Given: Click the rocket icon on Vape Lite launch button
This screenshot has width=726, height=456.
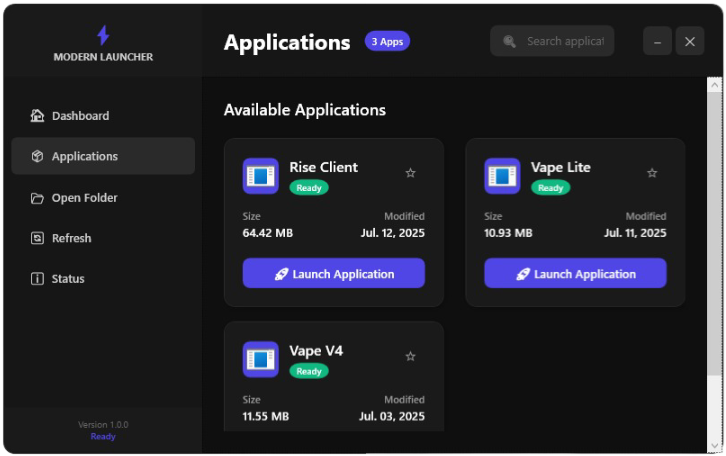Looking at the screenshot, I should tap(523, 274).
